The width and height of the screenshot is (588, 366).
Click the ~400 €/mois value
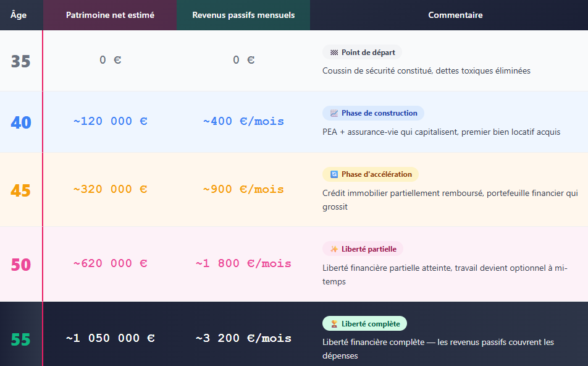coord(243,121)
